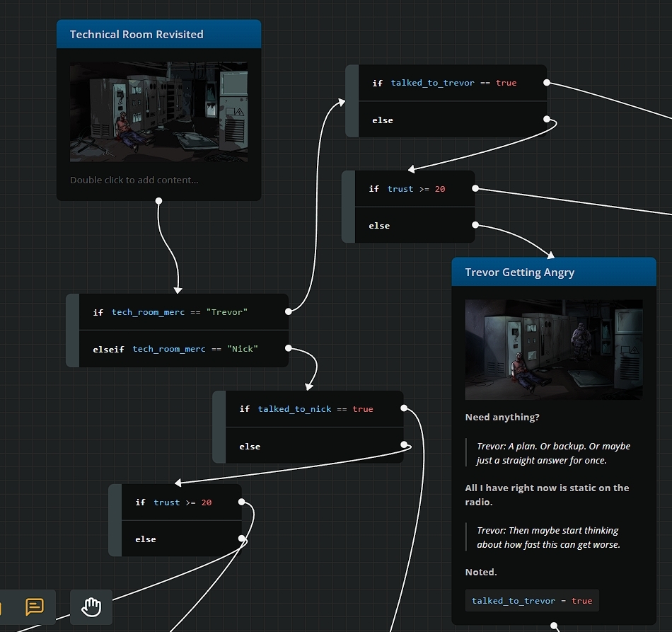The height and width of the screenshot is (632, 672).
Task: Click the 'Need anything?' dialogue line
Action: tap(502, 417)
